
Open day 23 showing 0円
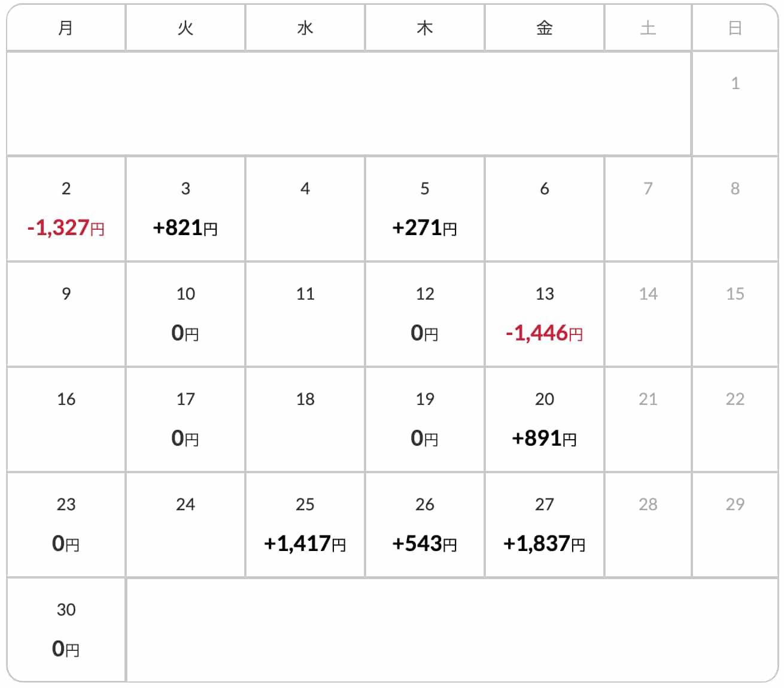click(x=66, y=525)
